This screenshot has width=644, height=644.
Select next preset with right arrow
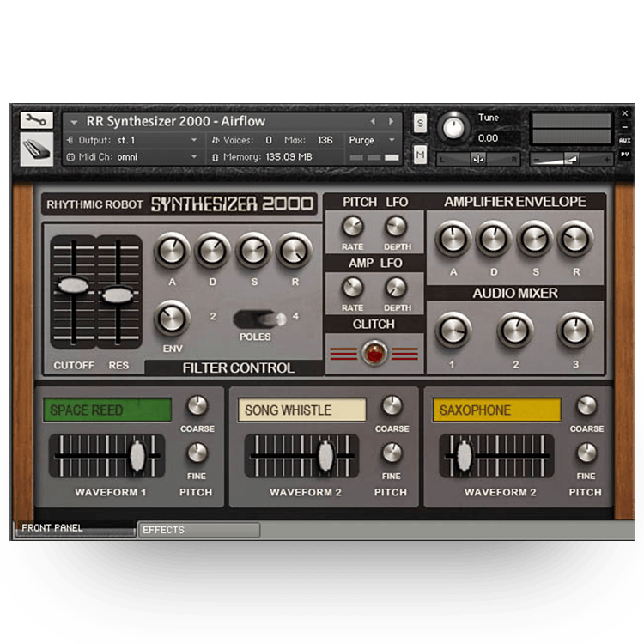click(x=391, y=121)
